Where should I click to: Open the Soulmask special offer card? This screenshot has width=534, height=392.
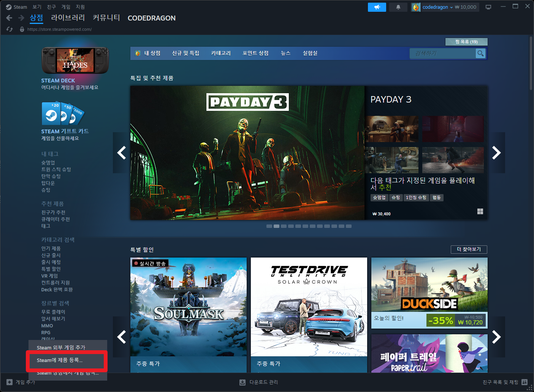click(189, 315)
